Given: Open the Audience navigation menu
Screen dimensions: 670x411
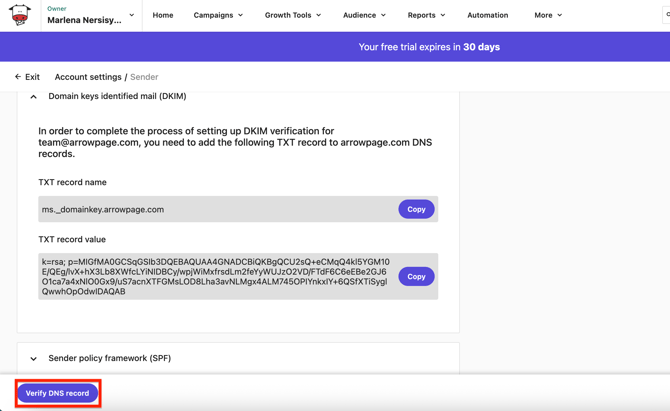Looking at the screenshot, I should point(364,15).
